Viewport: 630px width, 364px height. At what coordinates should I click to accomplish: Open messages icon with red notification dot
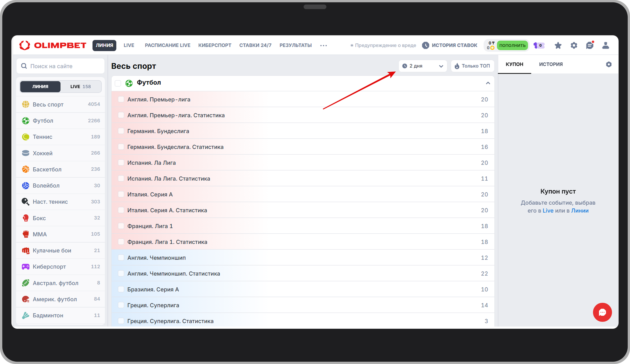click(x=590, y=45)
